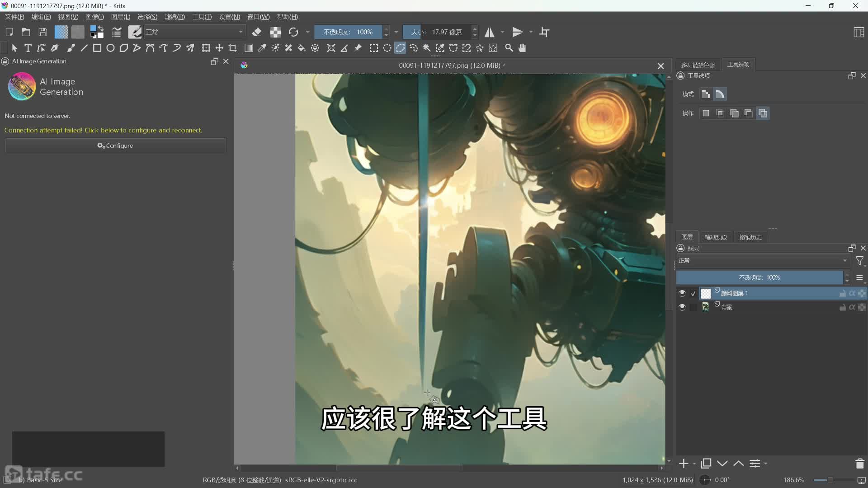Select the Text tool
Image resolution: width=868 pixels, height=488 pixels.
click(28, 48)
